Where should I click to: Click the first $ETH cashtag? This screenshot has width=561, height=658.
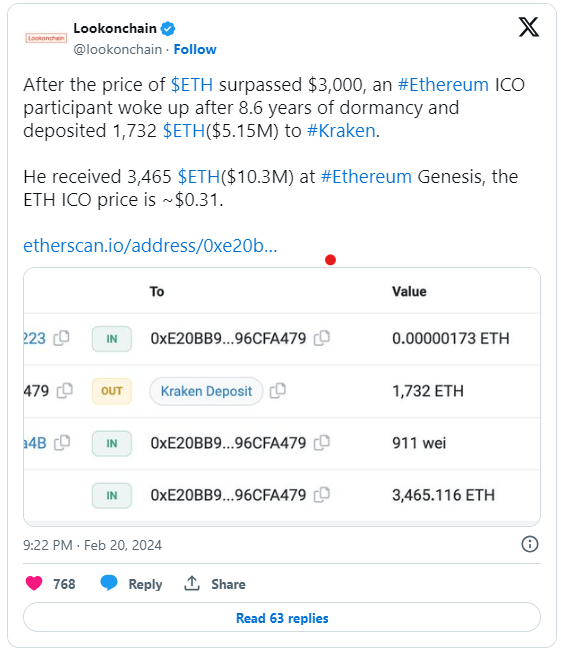[192, 85]
